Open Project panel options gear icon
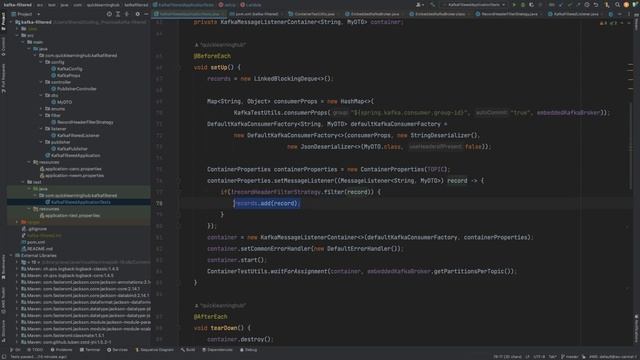The height and width of the screenshot is (360, 640). coord(138,14)
